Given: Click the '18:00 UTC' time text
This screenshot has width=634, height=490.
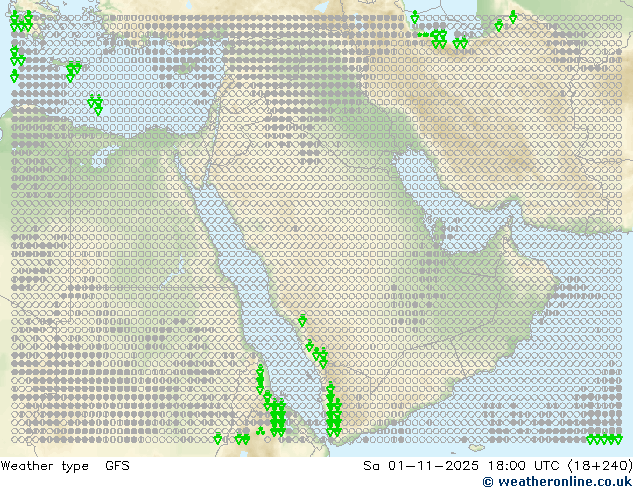Looking at the screenshot, I should (524, 466).
